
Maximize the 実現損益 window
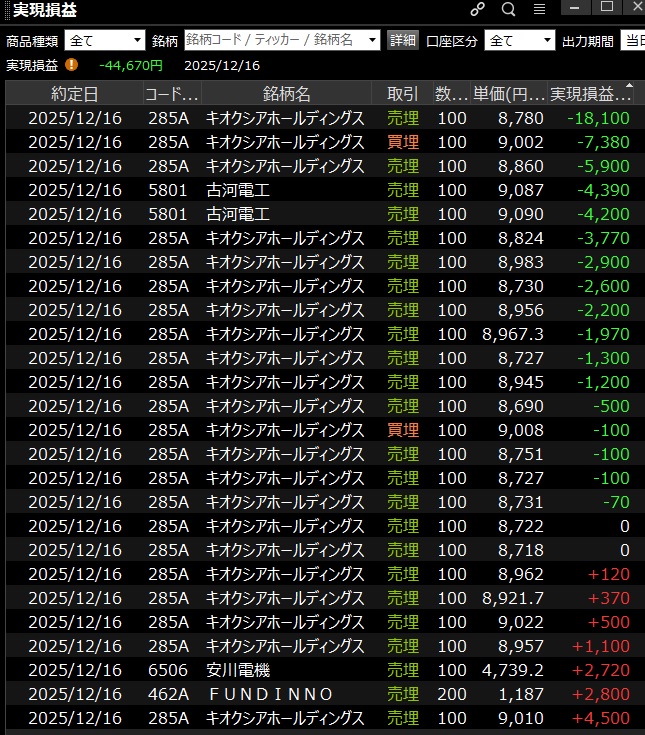(606, 8)
